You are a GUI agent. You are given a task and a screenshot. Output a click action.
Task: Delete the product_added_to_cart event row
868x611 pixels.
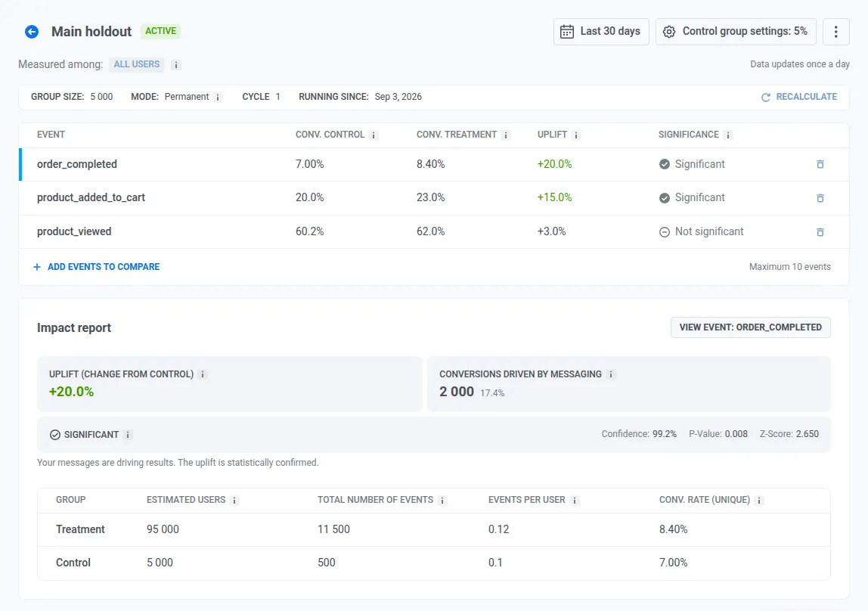pos(820,198)
